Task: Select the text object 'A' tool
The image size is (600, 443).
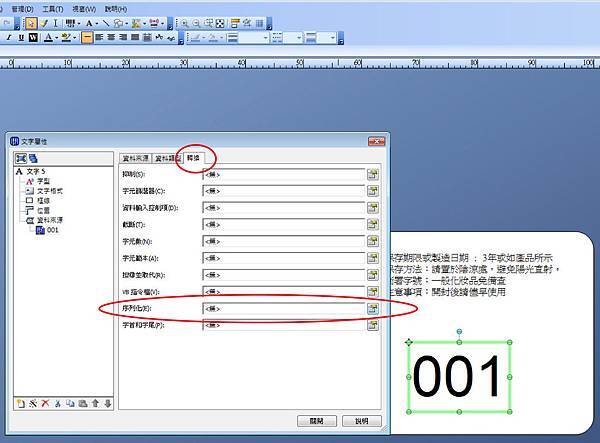Action: (x=89, y=24)
